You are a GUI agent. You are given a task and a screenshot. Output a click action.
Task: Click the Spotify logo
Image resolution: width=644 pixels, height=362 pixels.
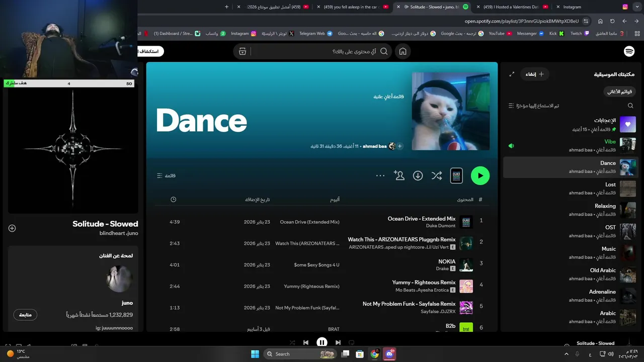point(629,51)
